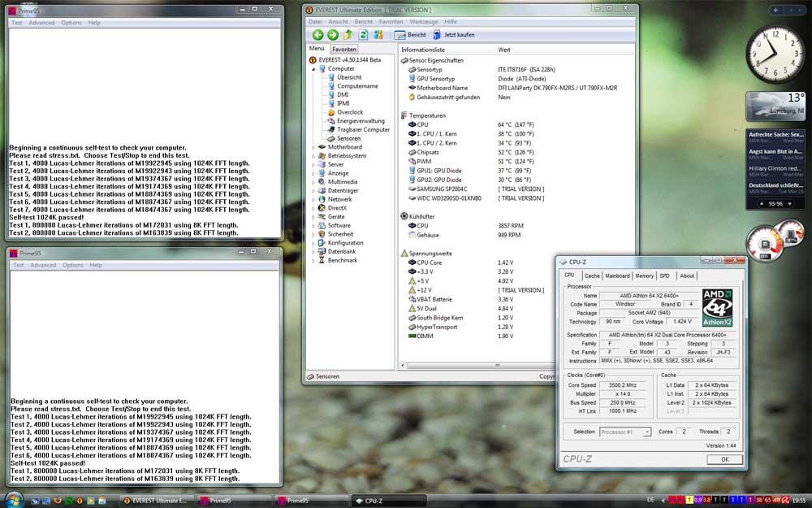The height and width of the screenshot is (508, 812).
Task: Expand the Datenträger tree node
Action: (x=313, y=191)
